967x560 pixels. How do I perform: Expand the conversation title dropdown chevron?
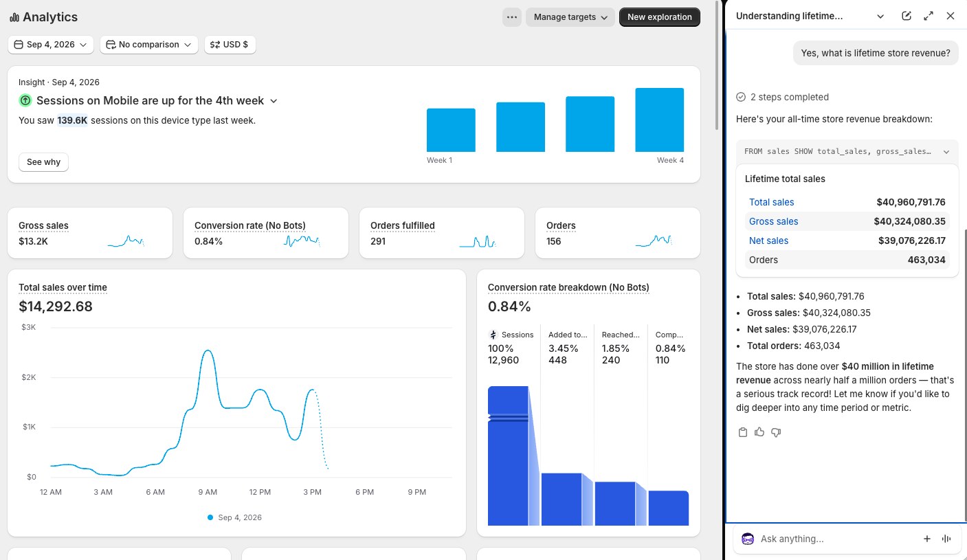pos(880,16)
